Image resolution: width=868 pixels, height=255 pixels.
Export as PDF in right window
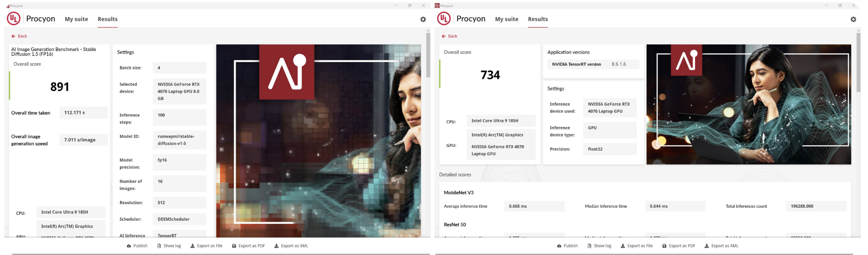(679, 246)
